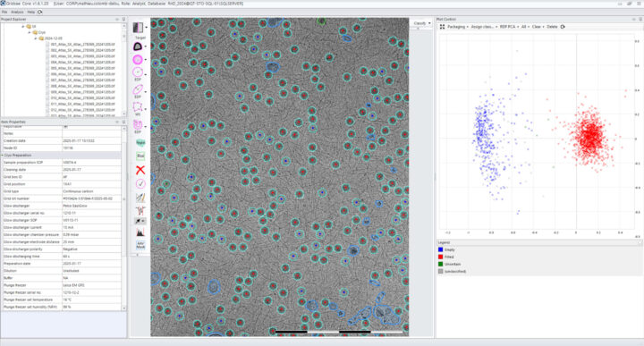Screen dimensions: 644x346
Task: Open the Packaging dropdown in Plot Control
Action: [458, 27]
